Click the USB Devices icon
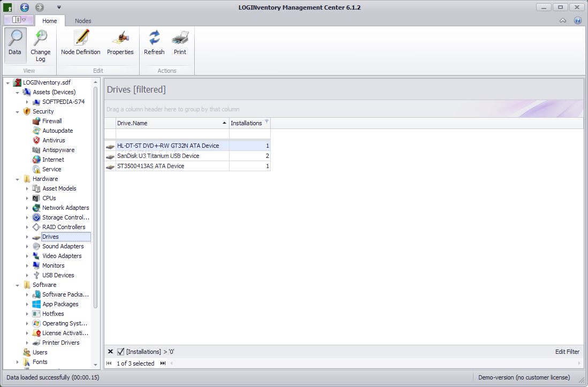 (36, 275)
